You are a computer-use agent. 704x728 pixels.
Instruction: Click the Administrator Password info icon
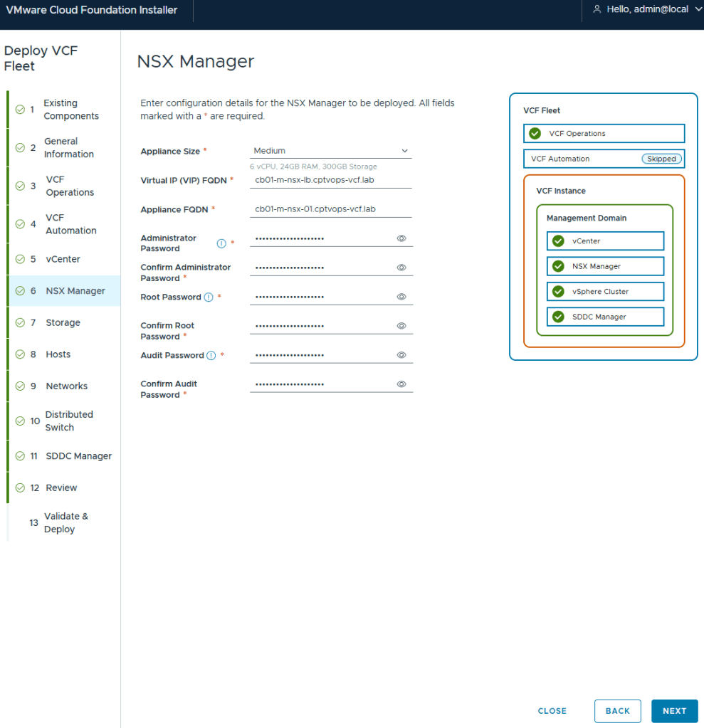click(x=221, y=243)
